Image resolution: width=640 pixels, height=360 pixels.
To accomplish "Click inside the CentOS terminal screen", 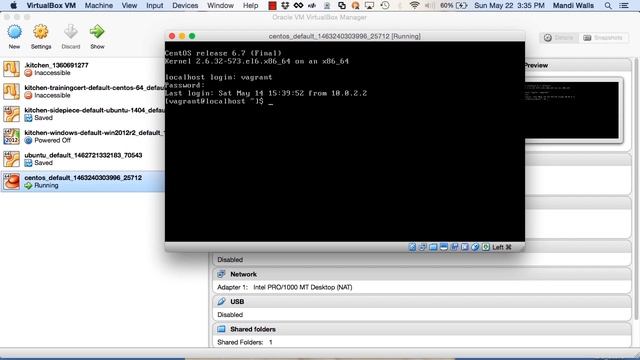I will 345,141.
